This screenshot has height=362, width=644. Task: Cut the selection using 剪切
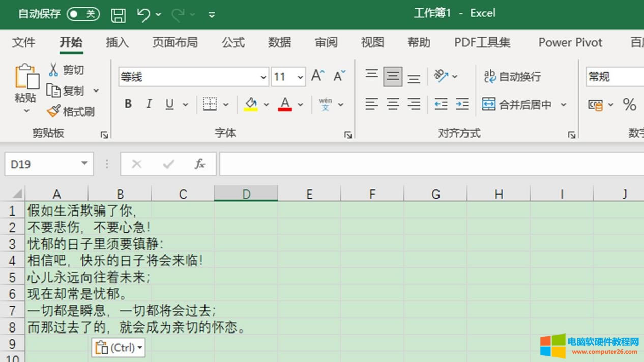66,70
